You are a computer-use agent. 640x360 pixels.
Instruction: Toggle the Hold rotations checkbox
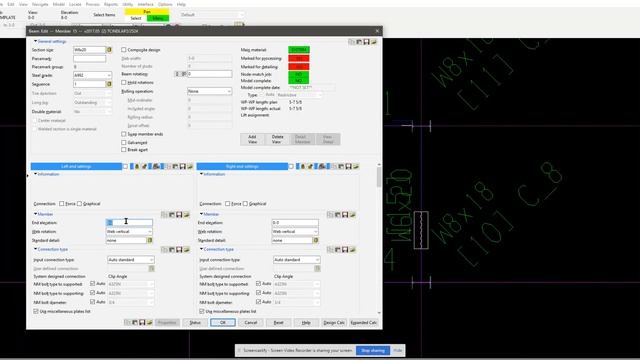tap(124, 82)
